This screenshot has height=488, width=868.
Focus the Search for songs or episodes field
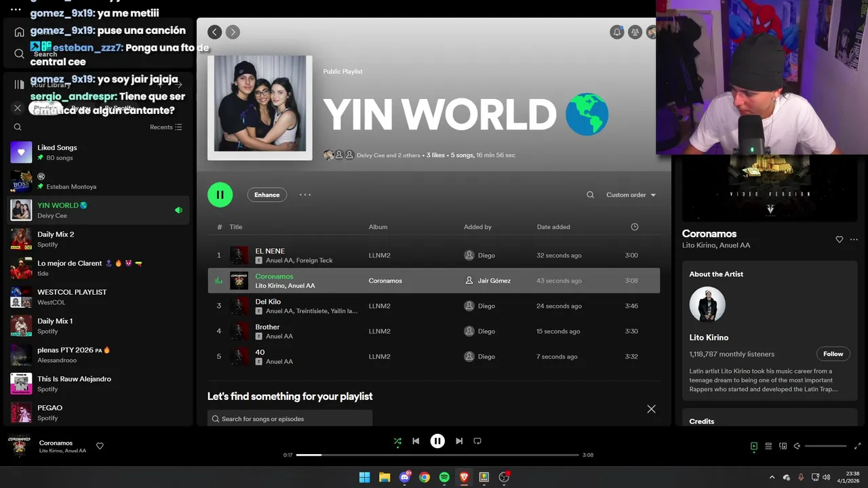click(290, 419)
